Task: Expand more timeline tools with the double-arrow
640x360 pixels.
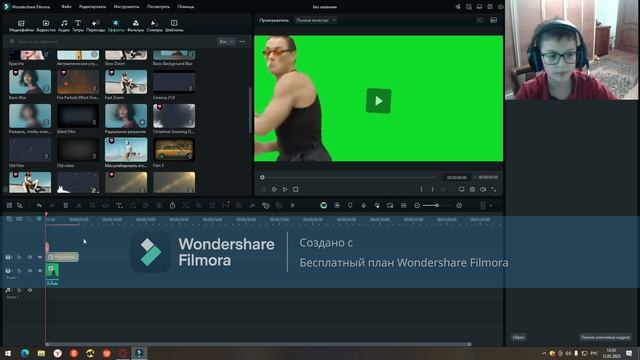Action: (292, 205)
